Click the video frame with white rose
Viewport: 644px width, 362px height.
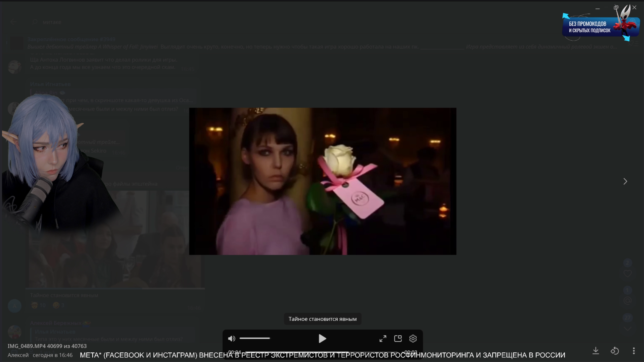(x=322, y=181)
